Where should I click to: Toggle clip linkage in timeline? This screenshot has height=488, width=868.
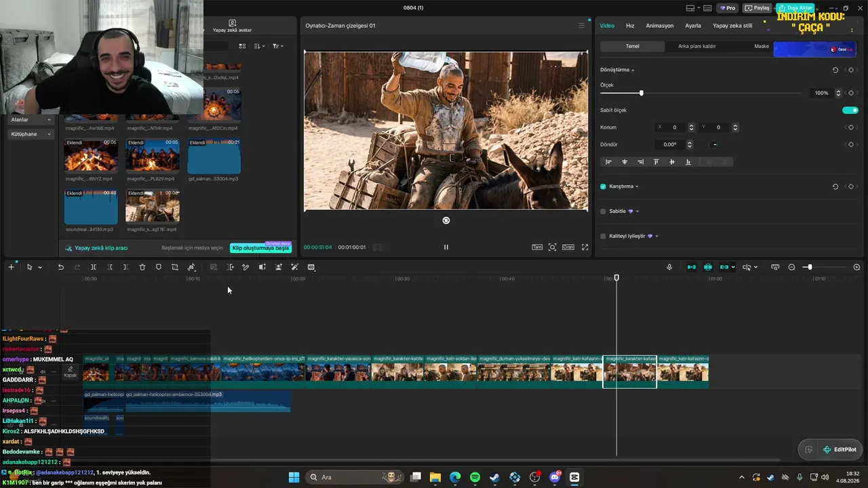[x=724, y=267]
